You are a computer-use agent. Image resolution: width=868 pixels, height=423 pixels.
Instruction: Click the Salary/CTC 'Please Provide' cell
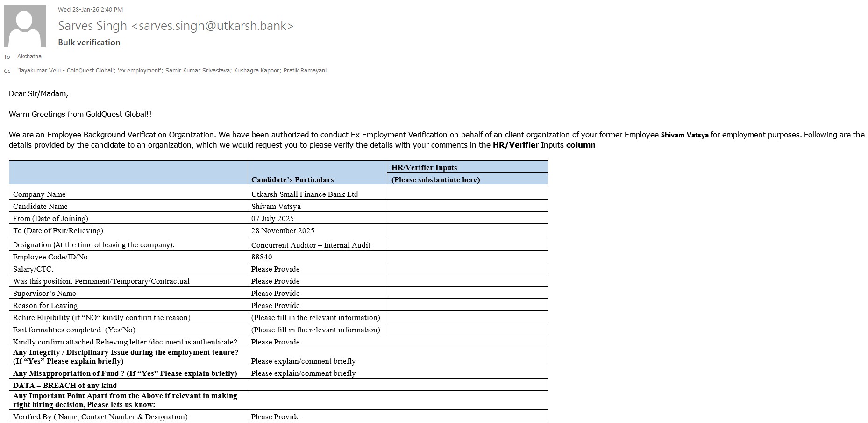coord(275,269)
